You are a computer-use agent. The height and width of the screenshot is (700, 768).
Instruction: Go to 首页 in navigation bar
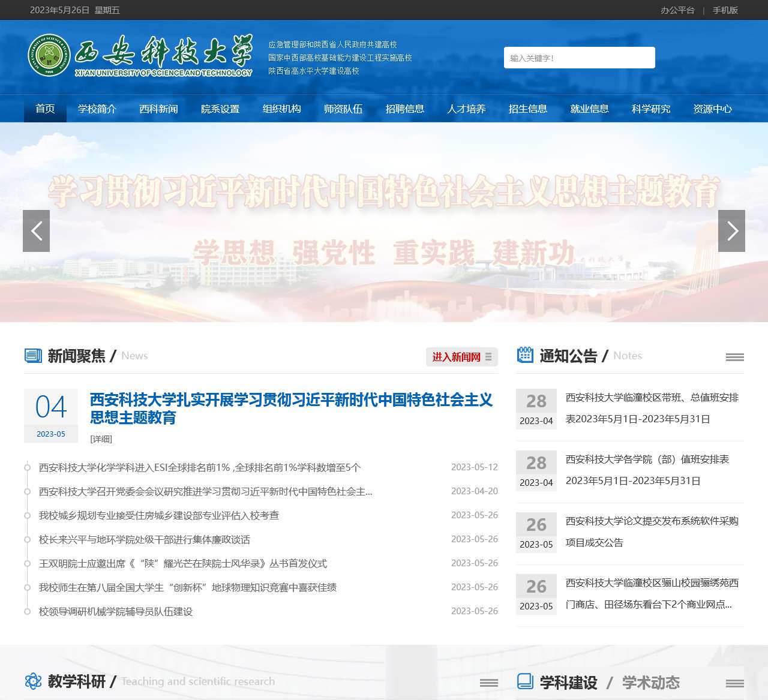pos(45,109)
